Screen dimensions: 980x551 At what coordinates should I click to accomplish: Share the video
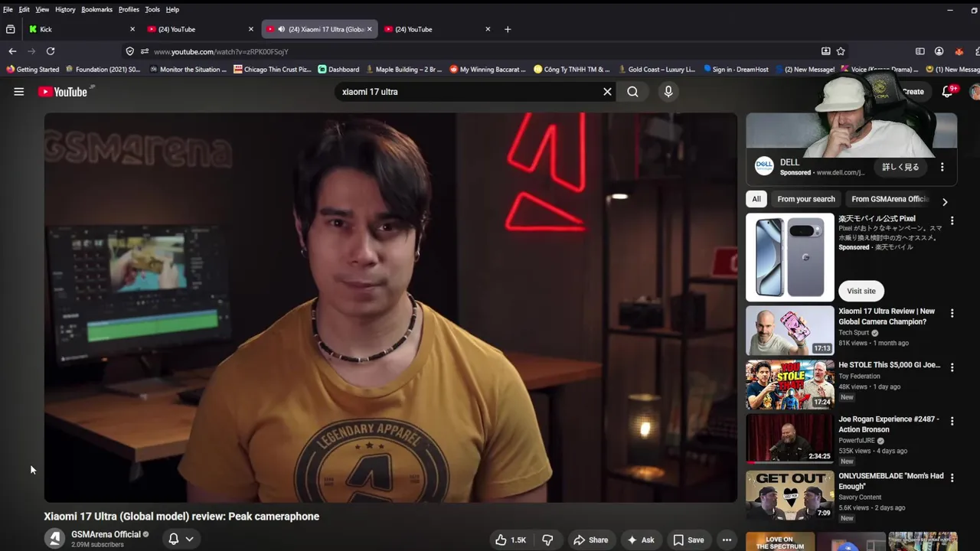pyautogui.click(x=590, y=540)
